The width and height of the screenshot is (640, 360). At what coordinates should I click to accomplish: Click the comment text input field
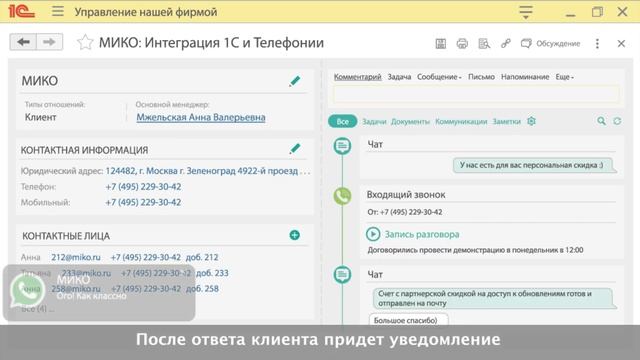[476, 95]
